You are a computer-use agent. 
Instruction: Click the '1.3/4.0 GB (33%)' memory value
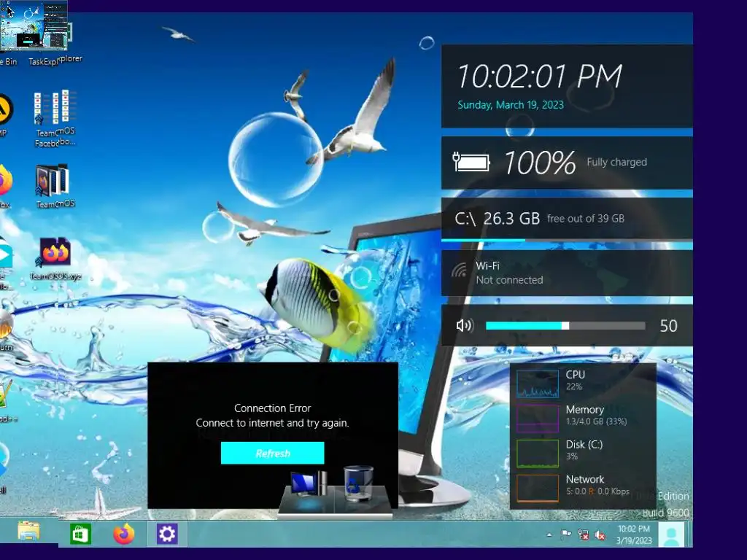596,421
